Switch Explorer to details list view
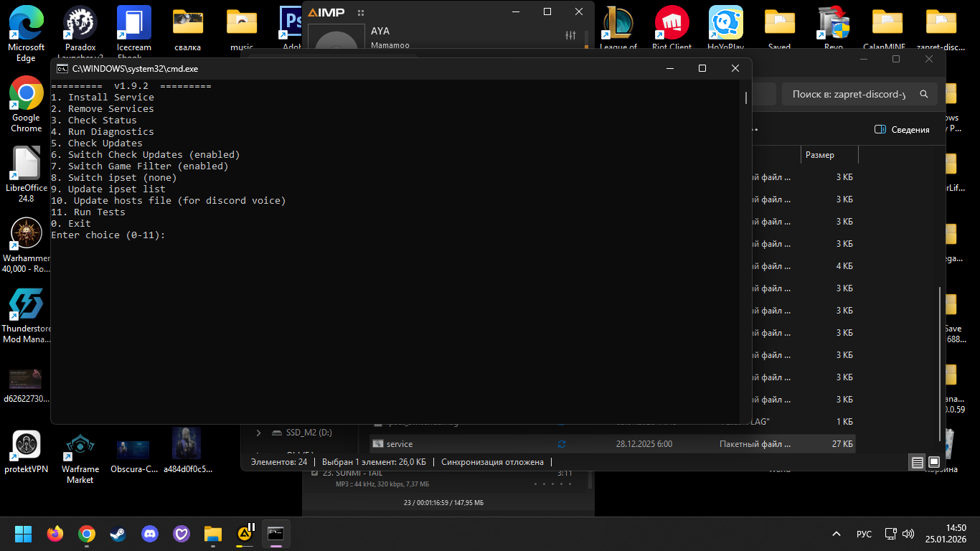 pos(918,463)
